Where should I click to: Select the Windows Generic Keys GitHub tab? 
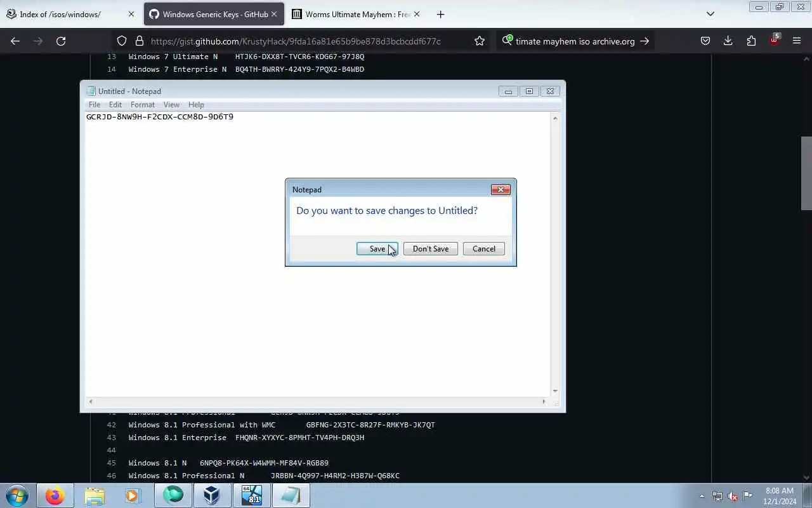(214, 14)
